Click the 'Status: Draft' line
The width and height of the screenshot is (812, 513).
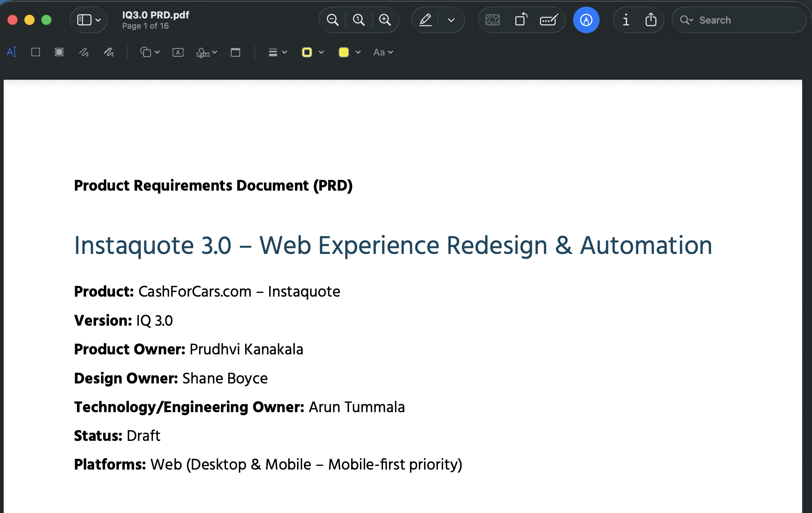[x=117, y=436]
